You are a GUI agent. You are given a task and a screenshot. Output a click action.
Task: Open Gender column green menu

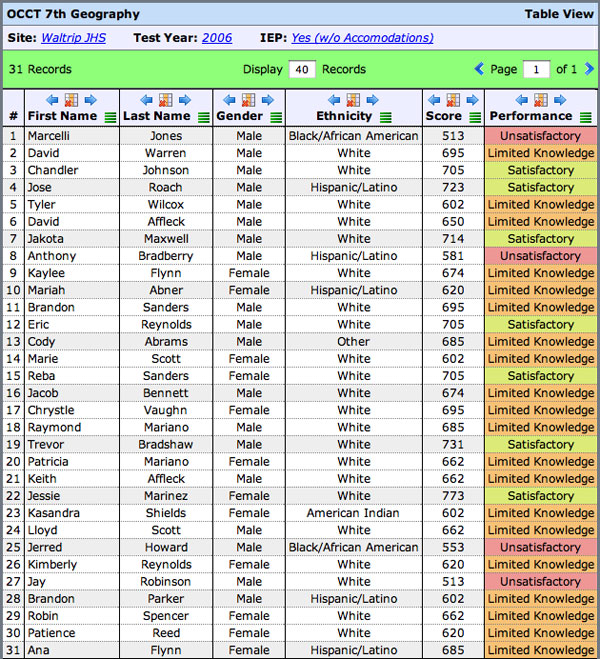(276, 117)
